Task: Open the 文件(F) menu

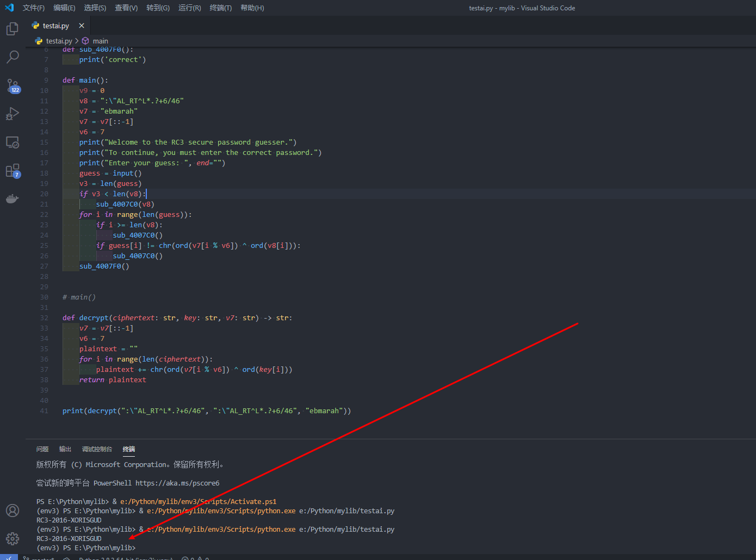Action: point(34,8)
